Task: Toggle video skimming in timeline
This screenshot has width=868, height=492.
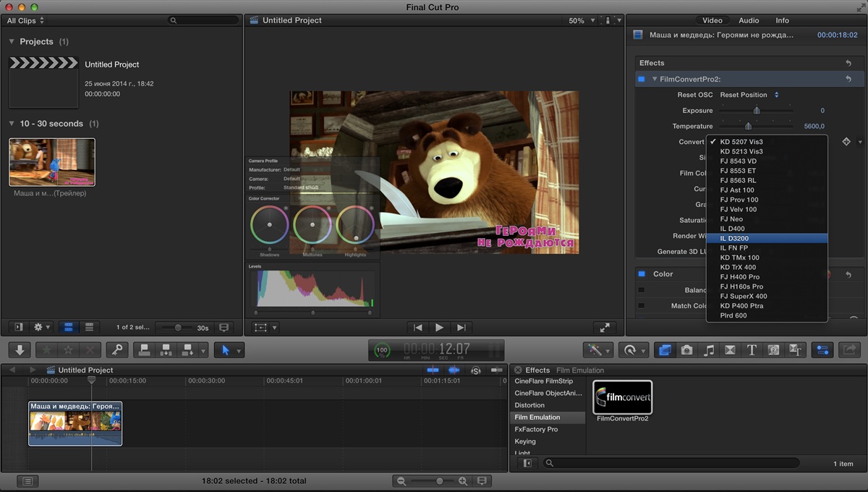Action: (433, 370)
